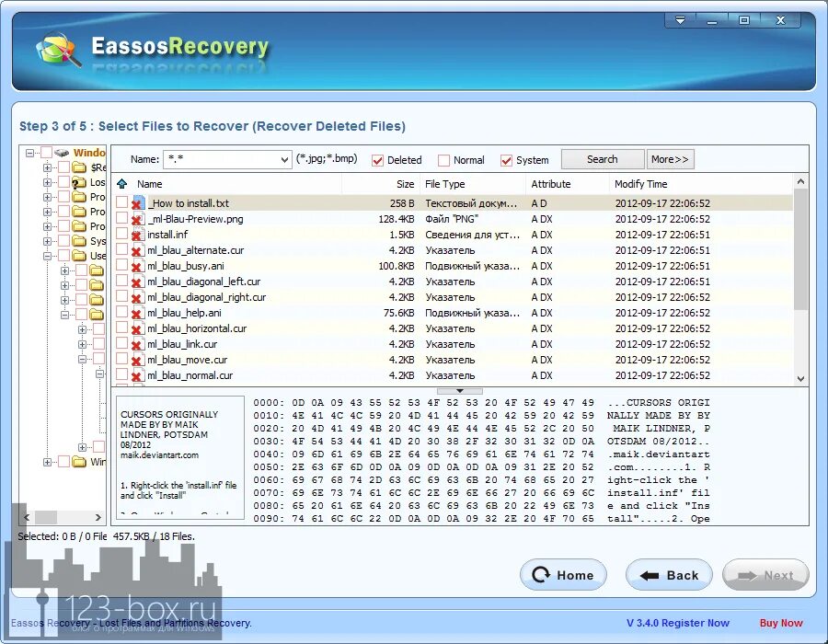828x644 pixels.
Task: Open the Buy Now link
Action: (781, 623)
